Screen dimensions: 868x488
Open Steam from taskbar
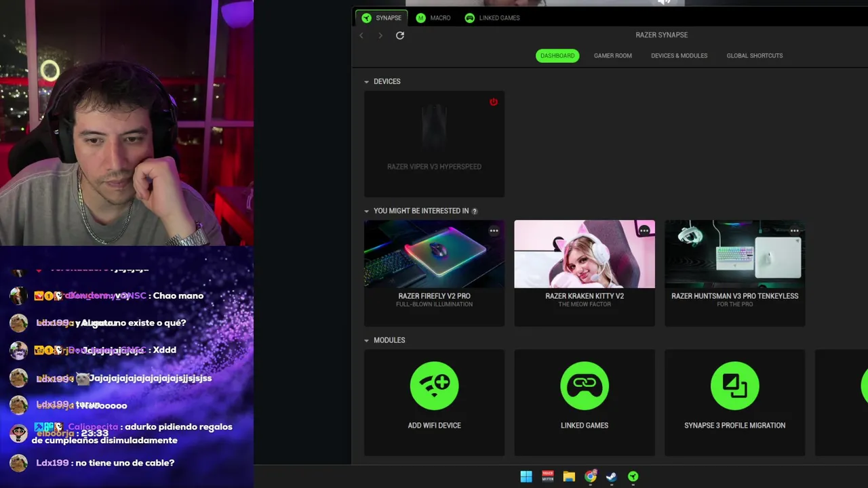pyautogui.click(x=611, y=476)
